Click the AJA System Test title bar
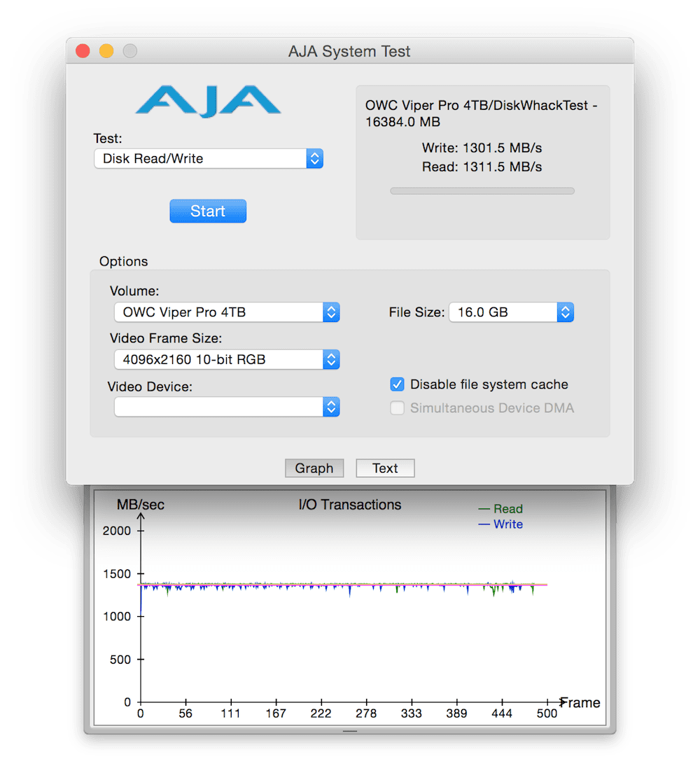This screenshot has width=700, height=759. coord(349,51)
